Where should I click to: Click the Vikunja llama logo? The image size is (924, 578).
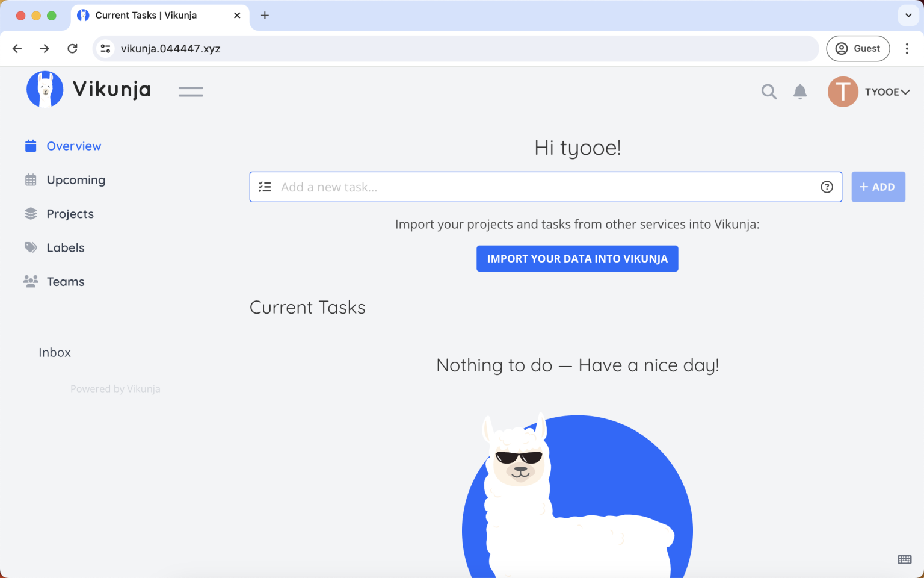coord(45,89)
